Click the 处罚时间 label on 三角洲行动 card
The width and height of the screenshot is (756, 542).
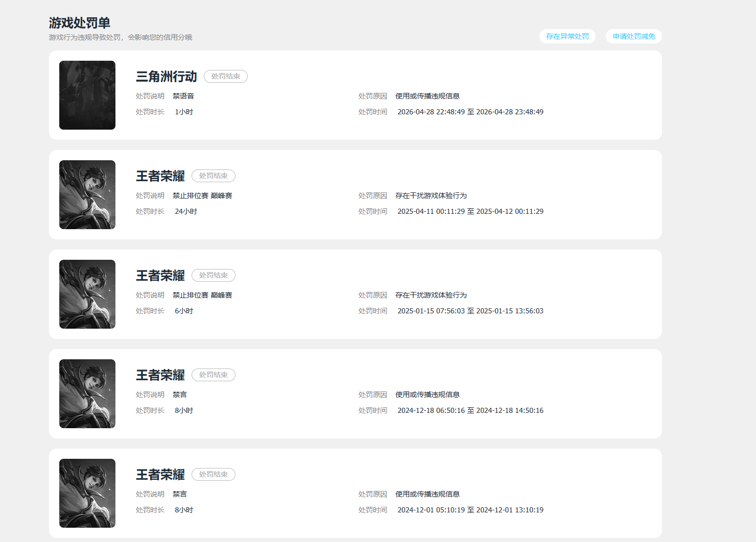coord(373,112)
